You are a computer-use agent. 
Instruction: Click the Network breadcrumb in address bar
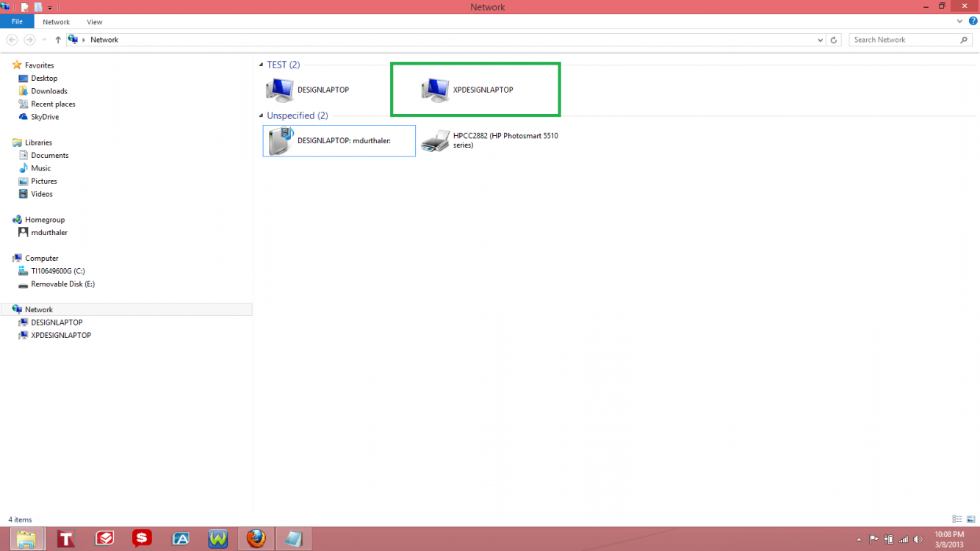(104, 40)
